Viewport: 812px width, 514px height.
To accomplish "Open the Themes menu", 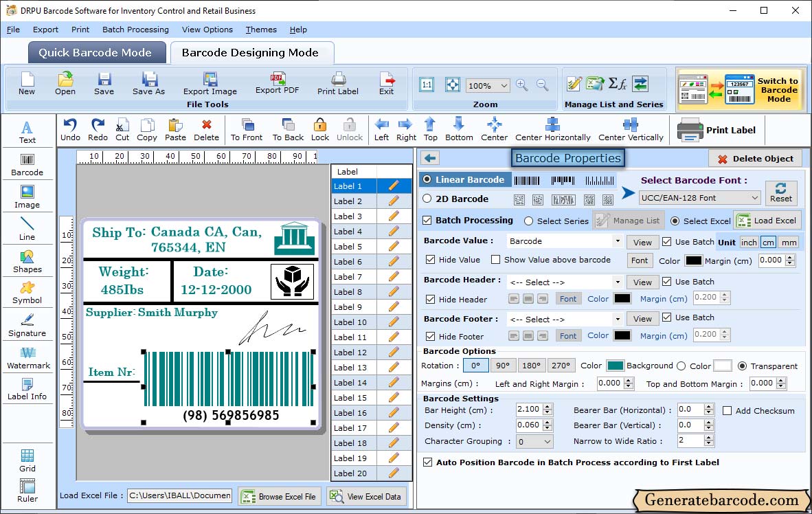I will pyautogui.click(x=261, y=30).
